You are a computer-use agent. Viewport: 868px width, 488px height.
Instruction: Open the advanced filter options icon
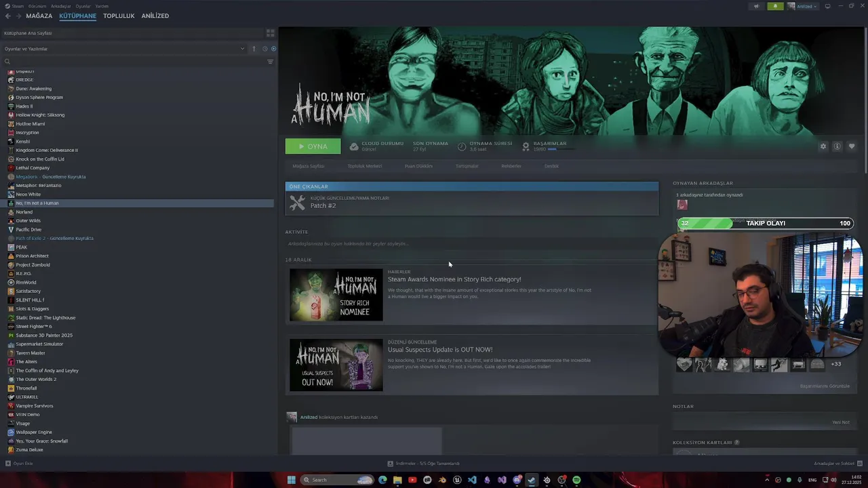pos(270,62)
